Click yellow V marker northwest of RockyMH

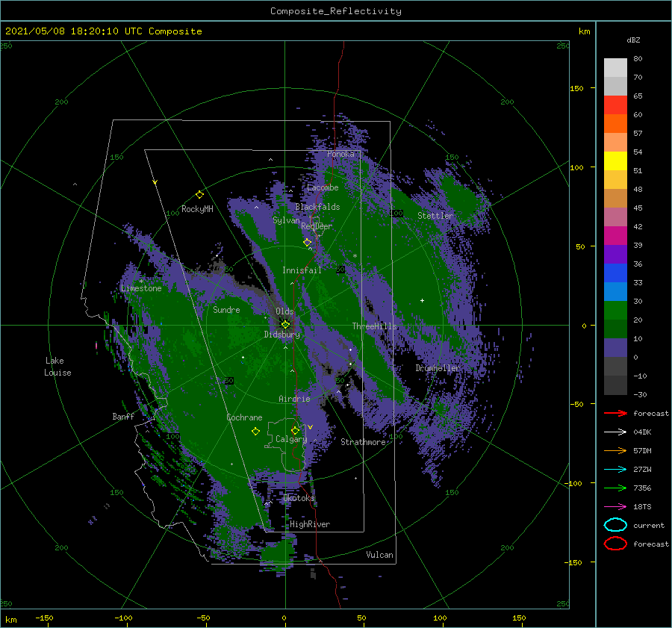155,182
